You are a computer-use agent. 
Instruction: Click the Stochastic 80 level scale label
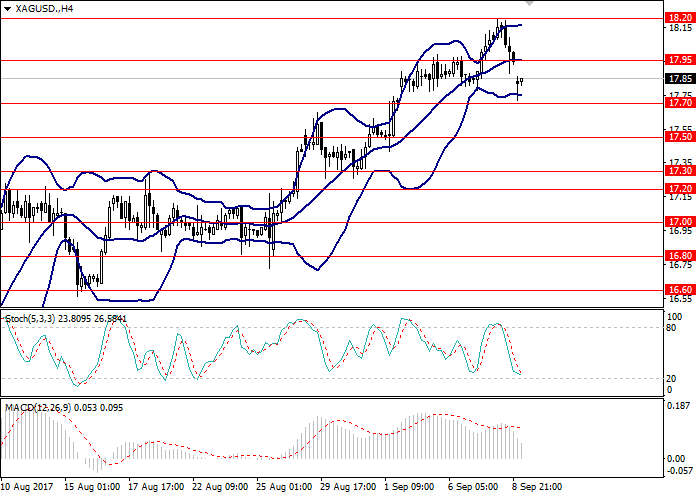pos(671,328)
